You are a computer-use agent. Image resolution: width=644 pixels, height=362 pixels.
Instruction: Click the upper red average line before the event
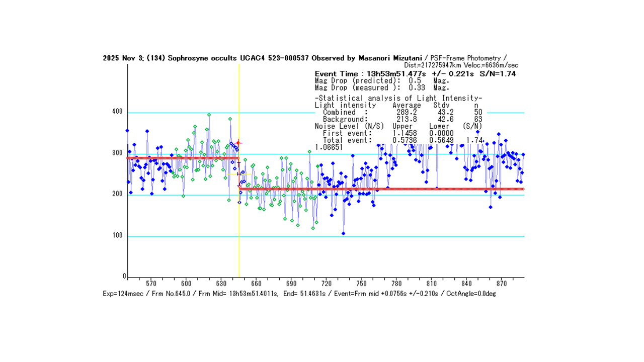(x=181, y=158)
